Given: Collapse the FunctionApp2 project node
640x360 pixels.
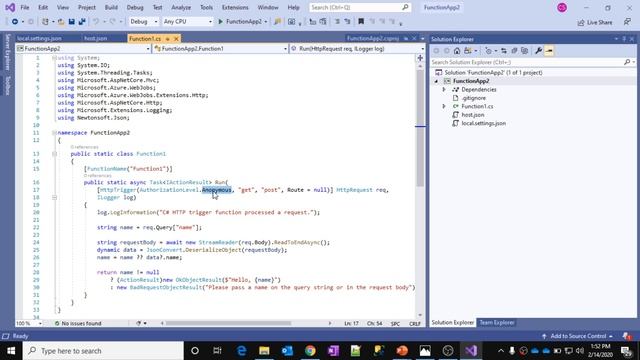Looking at the screenshot, I should (436, 81).
